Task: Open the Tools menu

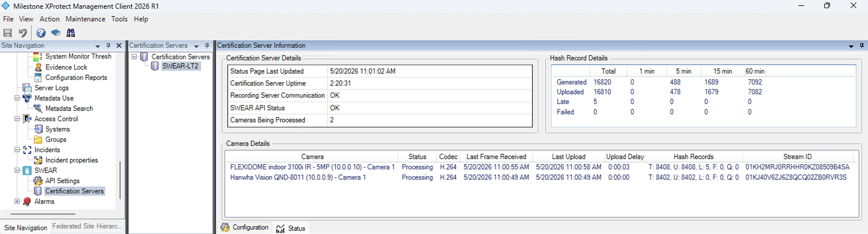Action: [119, 19]
